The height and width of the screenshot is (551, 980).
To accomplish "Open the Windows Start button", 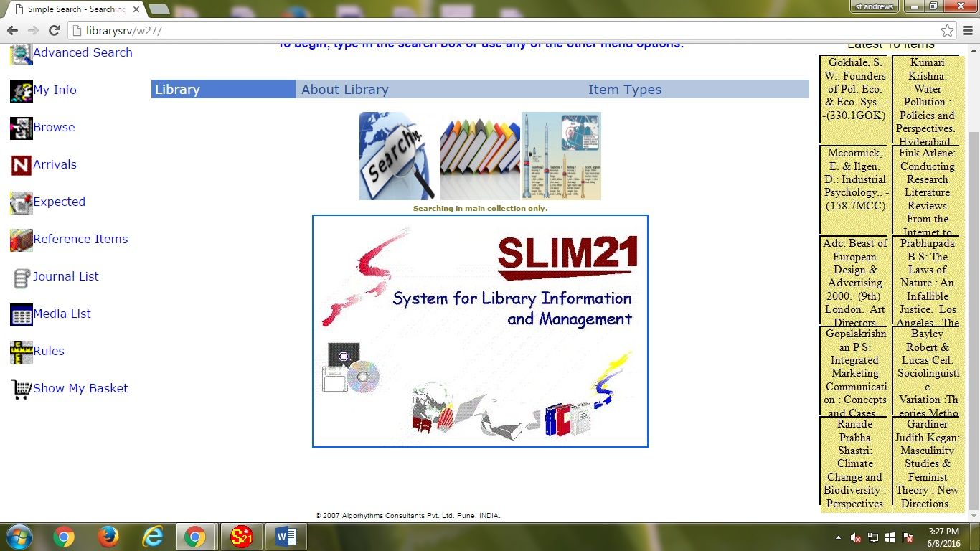I will tap(19, 537).
